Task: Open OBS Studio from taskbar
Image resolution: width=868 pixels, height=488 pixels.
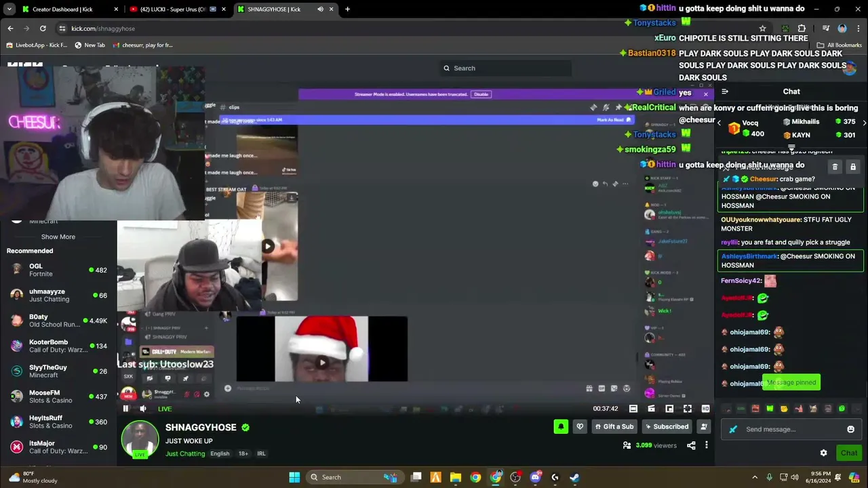Action: pos(515,477)
